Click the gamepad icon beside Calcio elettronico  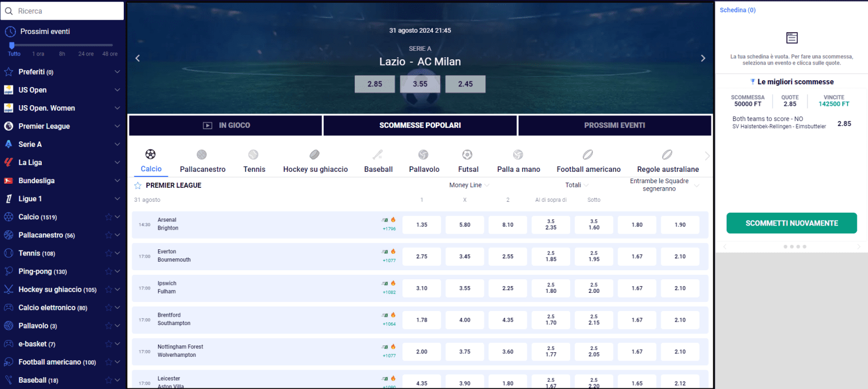click(x=8, y=308)
